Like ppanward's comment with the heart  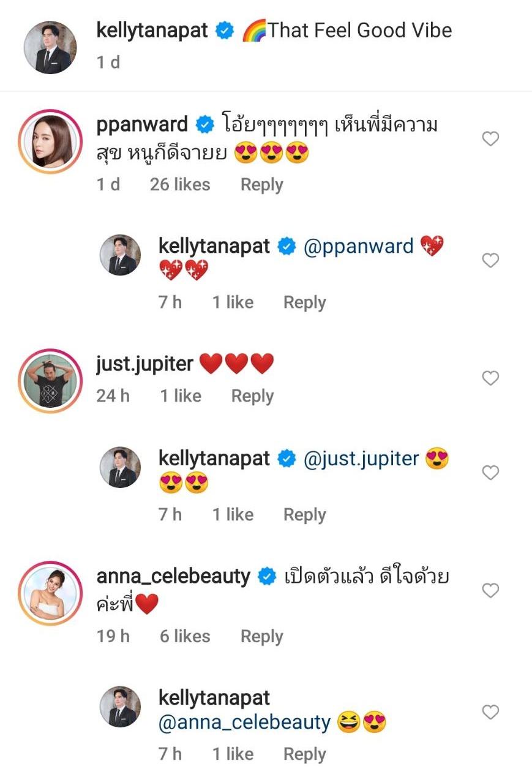(490, 140)
